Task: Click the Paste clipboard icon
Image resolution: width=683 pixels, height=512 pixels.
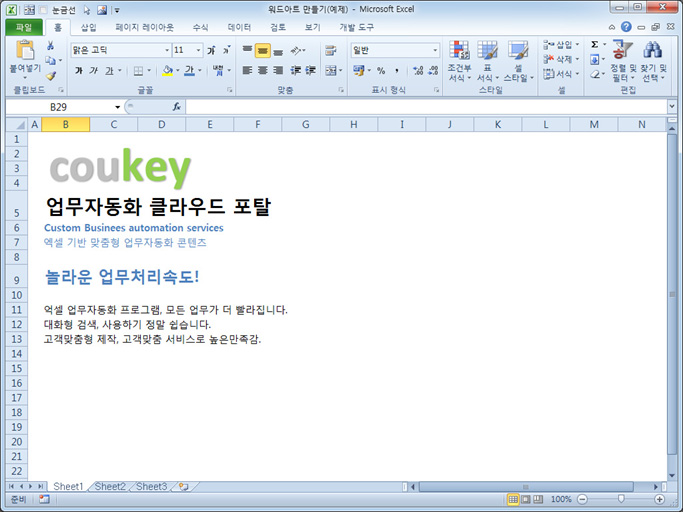Action: 25,50
